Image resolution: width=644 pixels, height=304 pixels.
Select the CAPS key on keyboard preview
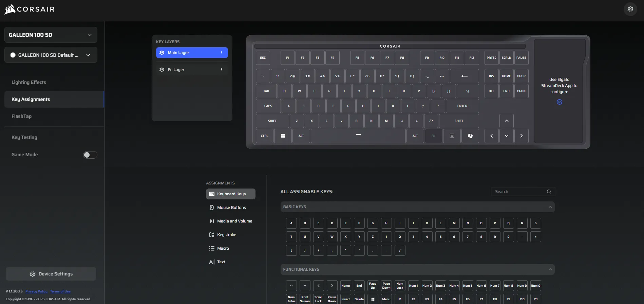(268, 106)
